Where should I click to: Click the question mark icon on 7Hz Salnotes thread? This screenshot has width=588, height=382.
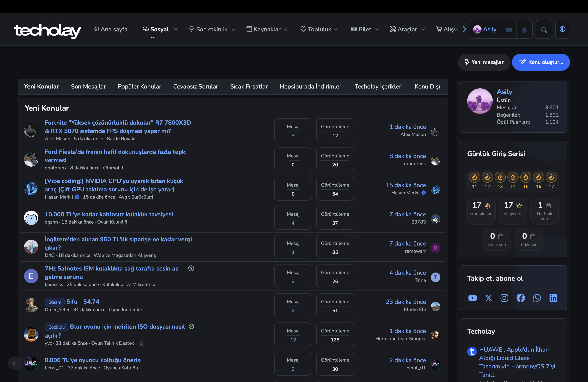(x=191, y=268)
